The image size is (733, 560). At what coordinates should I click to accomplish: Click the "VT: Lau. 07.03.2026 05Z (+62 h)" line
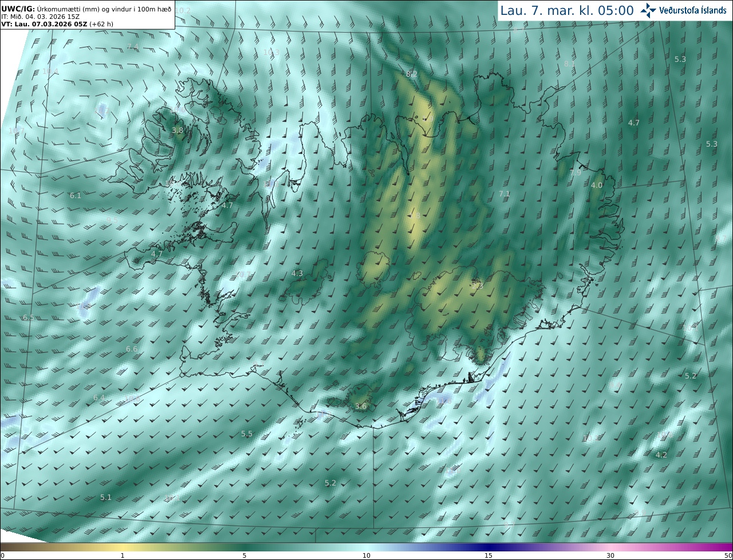tap(57, 24)
